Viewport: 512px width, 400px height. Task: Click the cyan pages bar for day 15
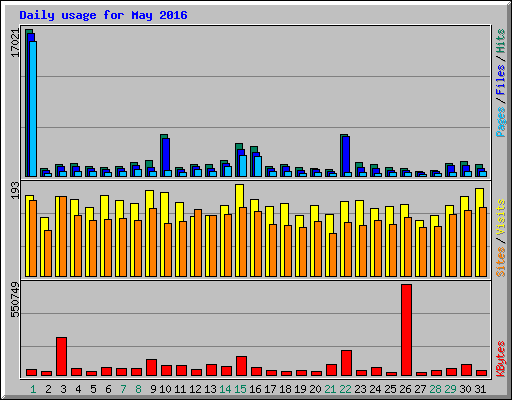[243, 166]
